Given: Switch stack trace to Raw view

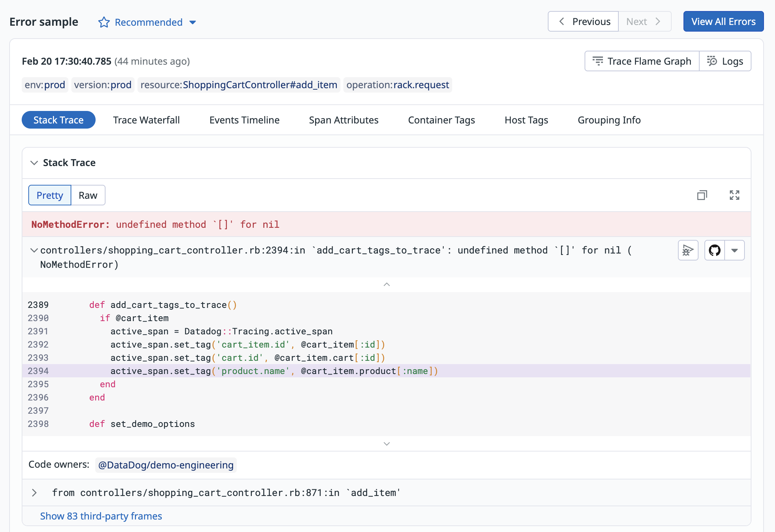Looking at the screenshot, I should pyautogui.click(x=88, y=195).
